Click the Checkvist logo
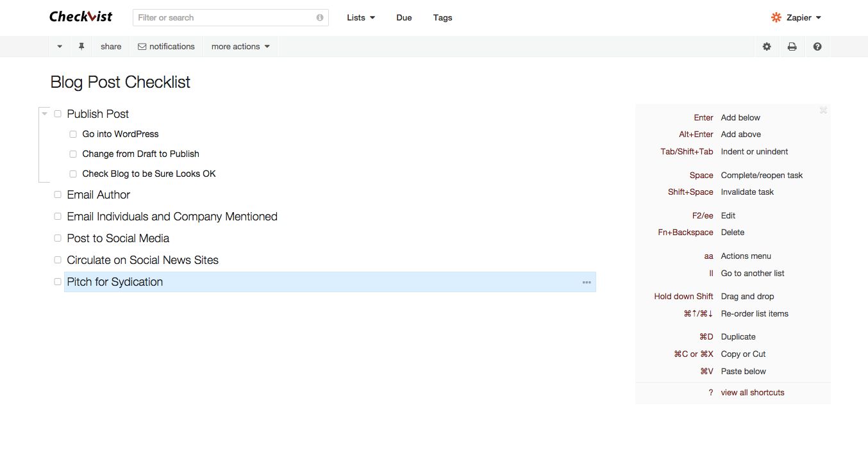Screen dimensions: 868x453 click(81, 17)
